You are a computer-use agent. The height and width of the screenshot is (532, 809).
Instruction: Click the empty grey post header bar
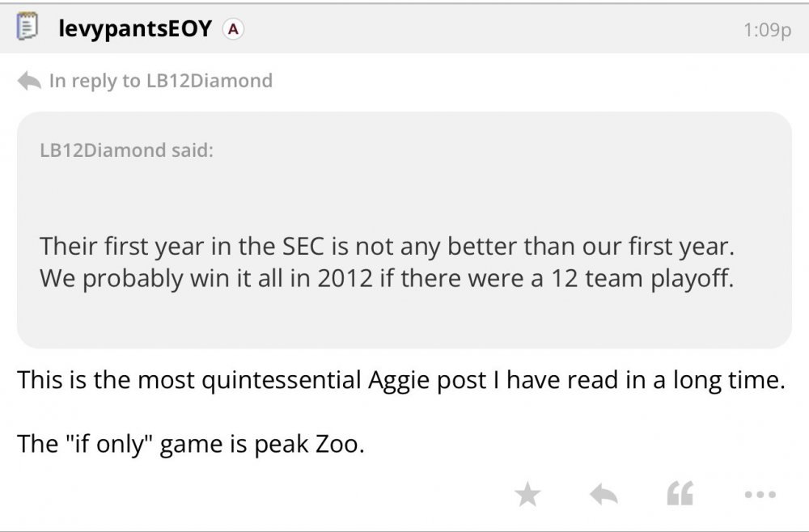(485, 30)
